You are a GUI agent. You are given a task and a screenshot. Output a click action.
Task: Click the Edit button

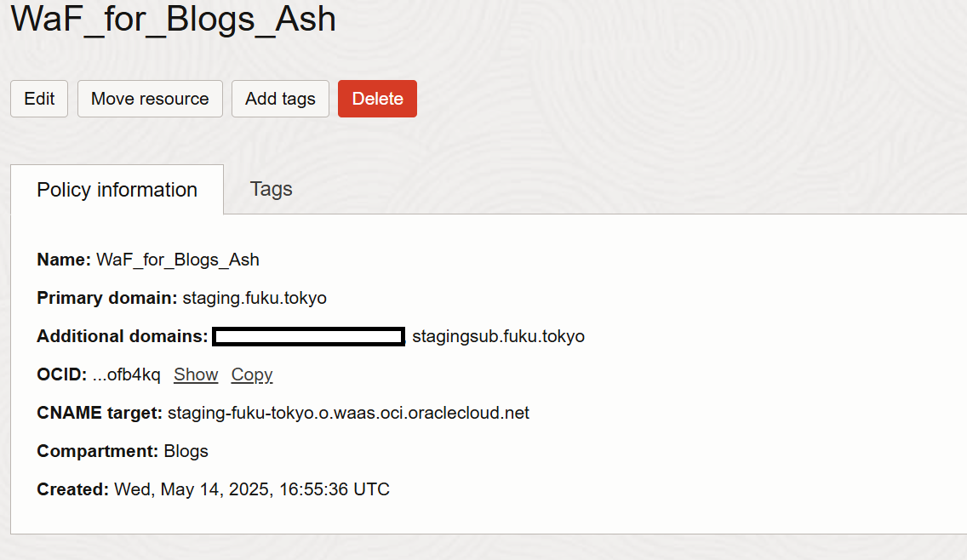click(x=39, y=99)
